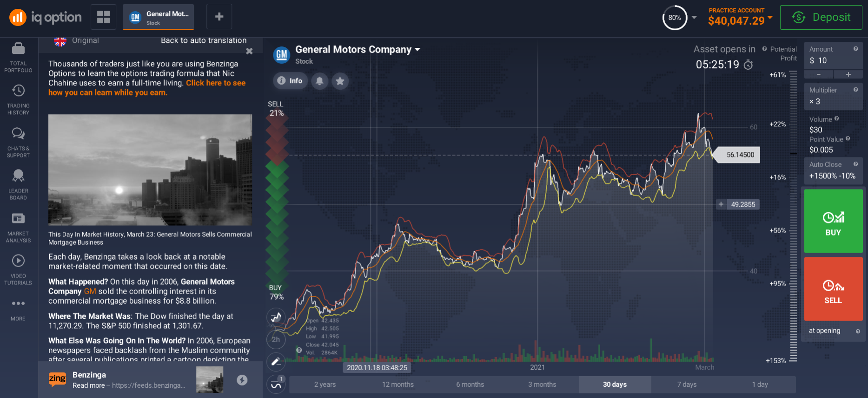This screenshot has width=868, height=398.
Task: Click the Auto Close help icon
Action: [855, 164]
